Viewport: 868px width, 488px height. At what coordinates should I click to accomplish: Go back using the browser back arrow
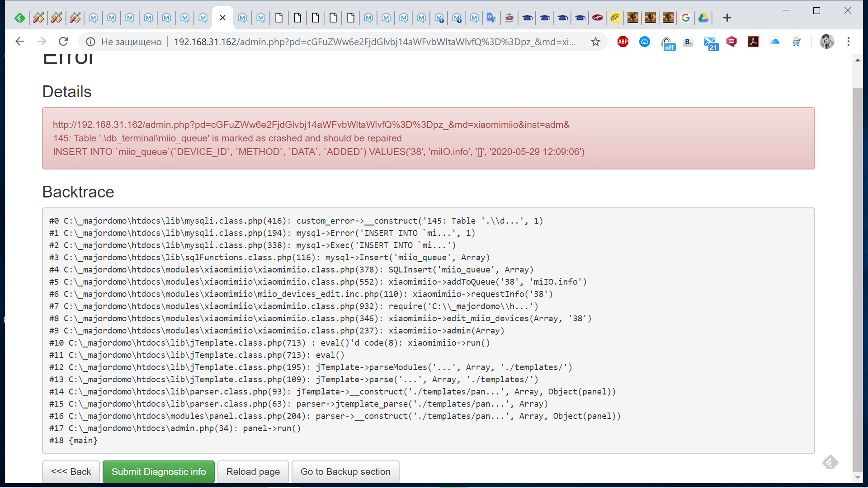click(x=20, y=42)
